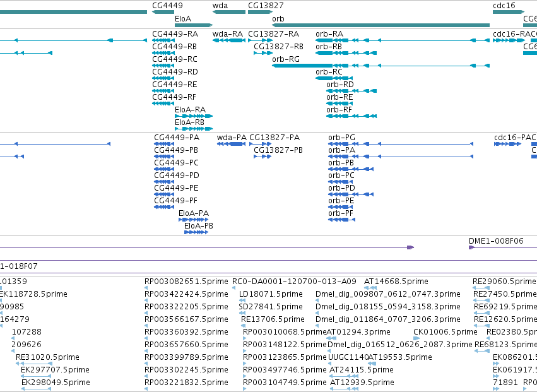537x392 pixels.
Task: Open the wda-RA transcript label
Action: point(228,34)
